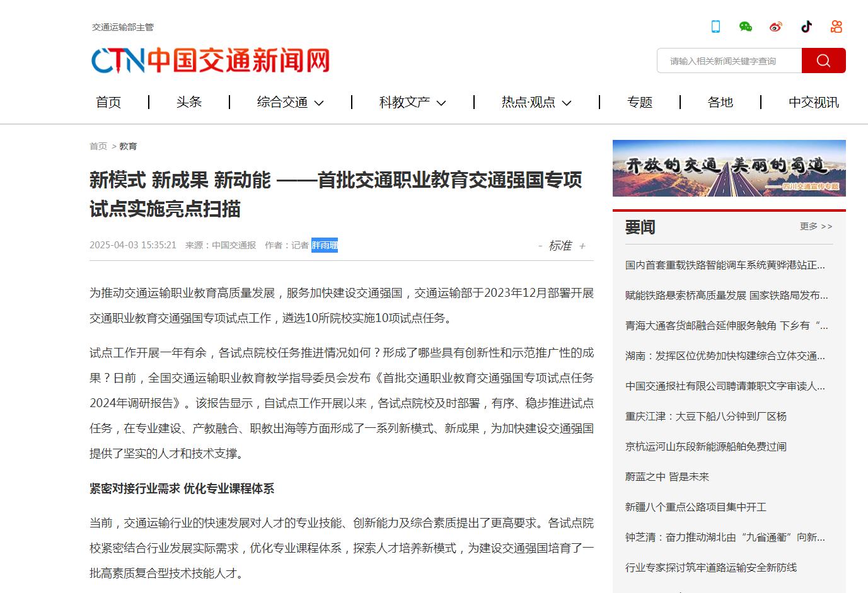Open news 京杭运河山东段新能源船舶免费过闸
868x593 pixels.
[706, 447]
